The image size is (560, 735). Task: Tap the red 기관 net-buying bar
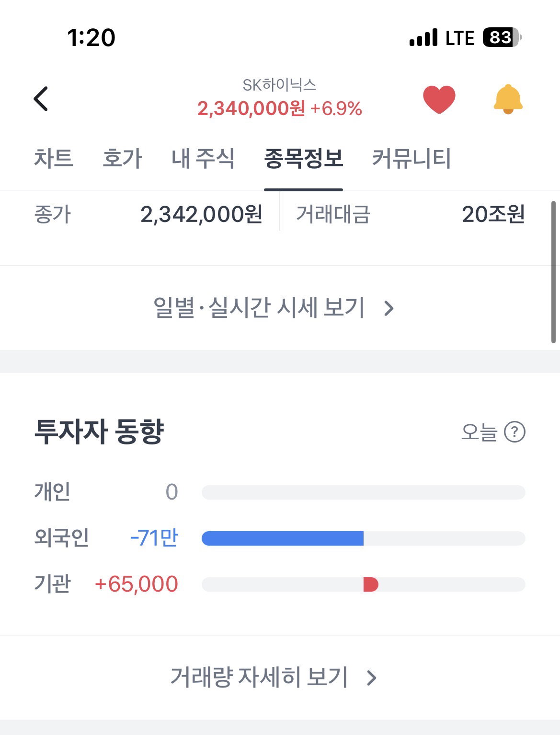(371, 584)
